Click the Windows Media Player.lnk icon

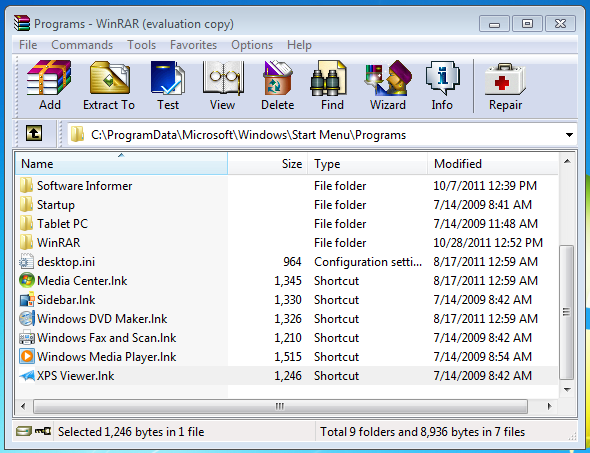tap(27, 356)
